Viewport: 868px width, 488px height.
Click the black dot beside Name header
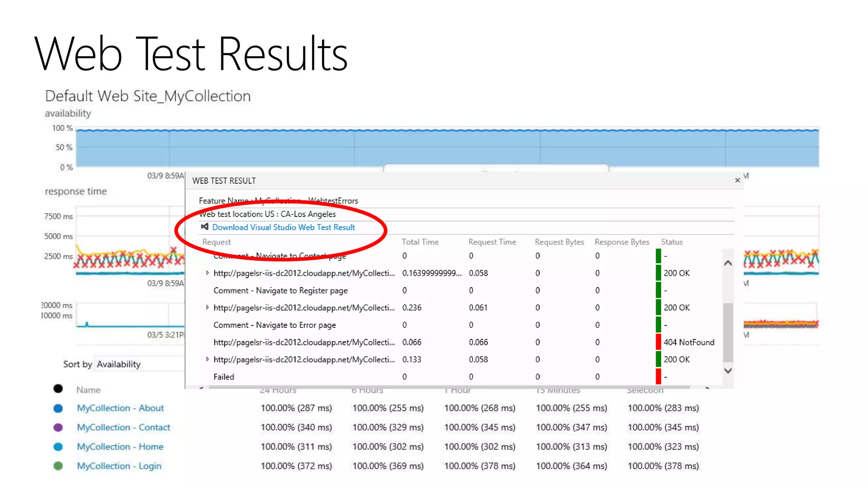pos(58,388)
